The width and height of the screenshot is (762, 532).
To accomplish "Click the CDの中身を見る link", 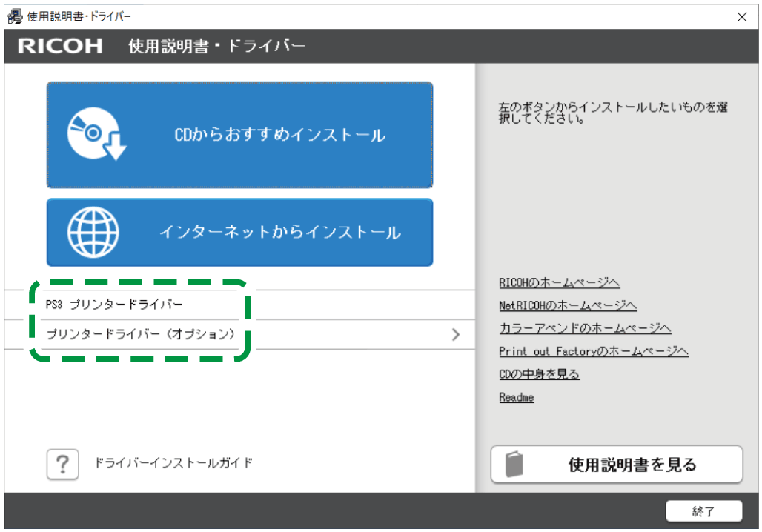I will [x=539, y=373].
